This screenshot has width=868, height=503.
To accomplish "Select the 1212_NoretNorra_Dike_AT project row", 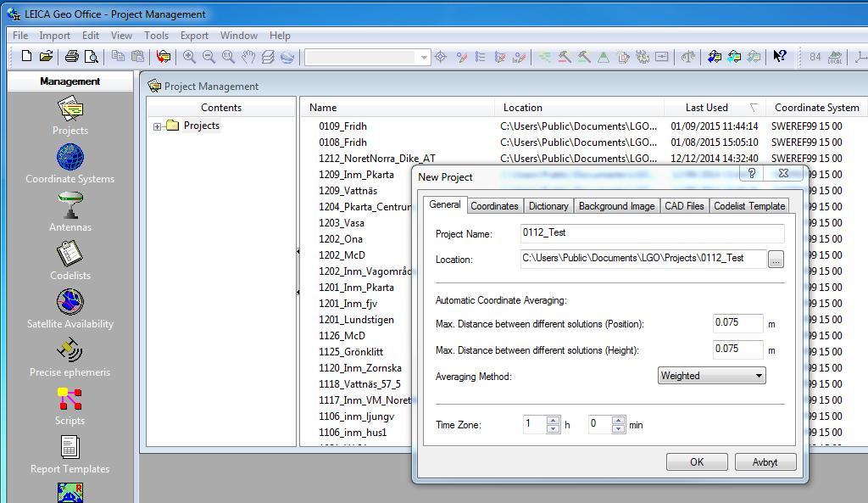I will pyautogui.click(x=377, y=159).
